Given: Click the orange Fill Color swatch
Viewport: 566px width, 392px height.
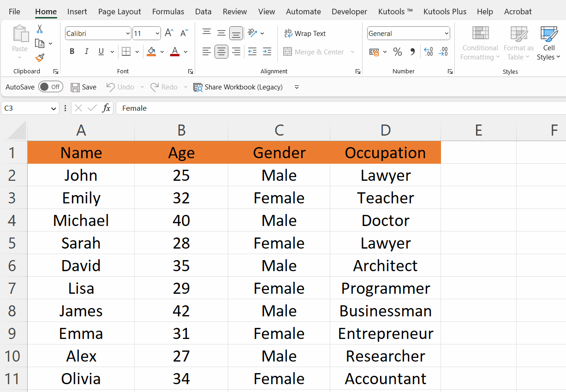Looking at the screenshot, I should point(151,52).
